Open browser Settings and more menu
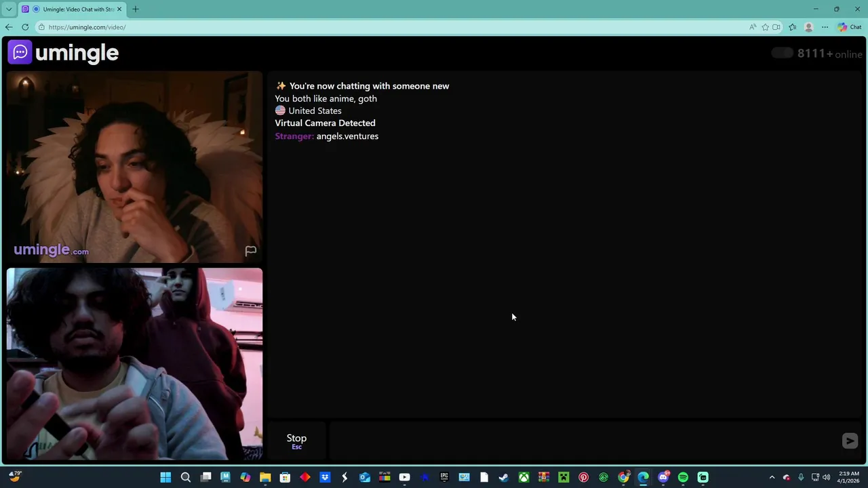Screen dimensions: 868x488 (825, 27)
